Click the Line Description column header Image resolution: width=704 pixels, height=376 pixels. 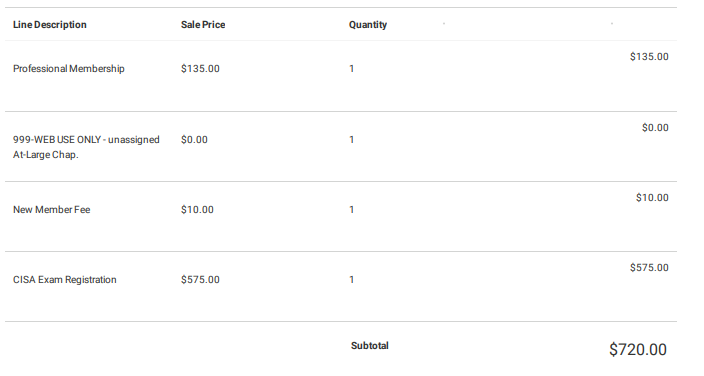coord(50,25)
